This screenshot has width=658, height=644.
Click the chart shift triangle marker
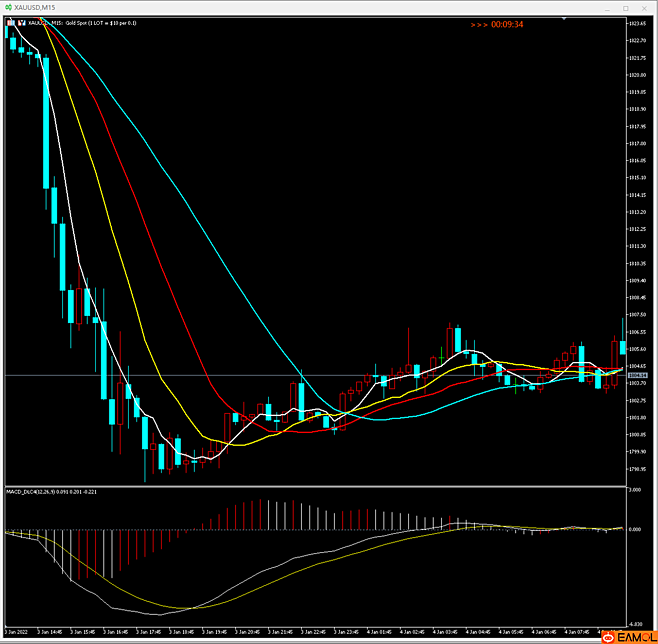pyautogui.click(x=564, y=19)
